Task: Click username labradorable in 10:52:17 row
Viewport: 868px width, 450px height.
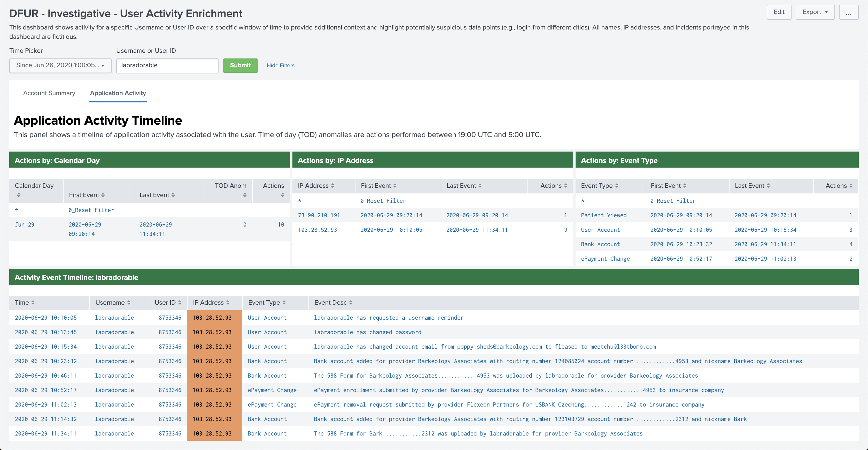Action: [114, 390]
